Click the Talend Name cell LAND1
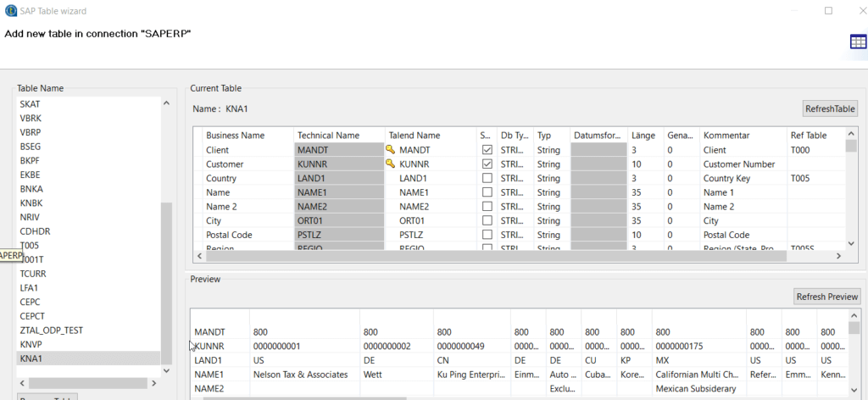Screen dimensions: 868x400 click(411, 179)
